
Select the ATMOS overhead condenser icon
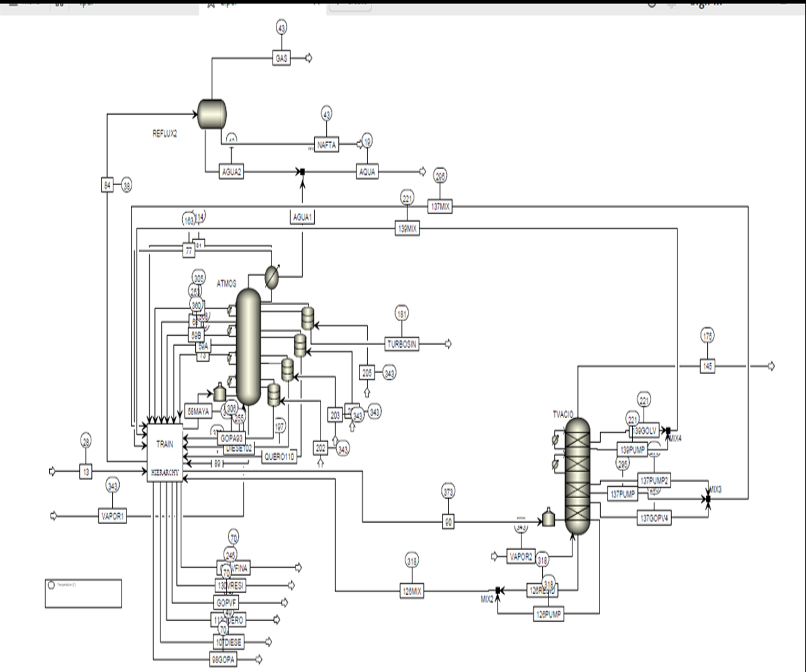tap(271, 278)
